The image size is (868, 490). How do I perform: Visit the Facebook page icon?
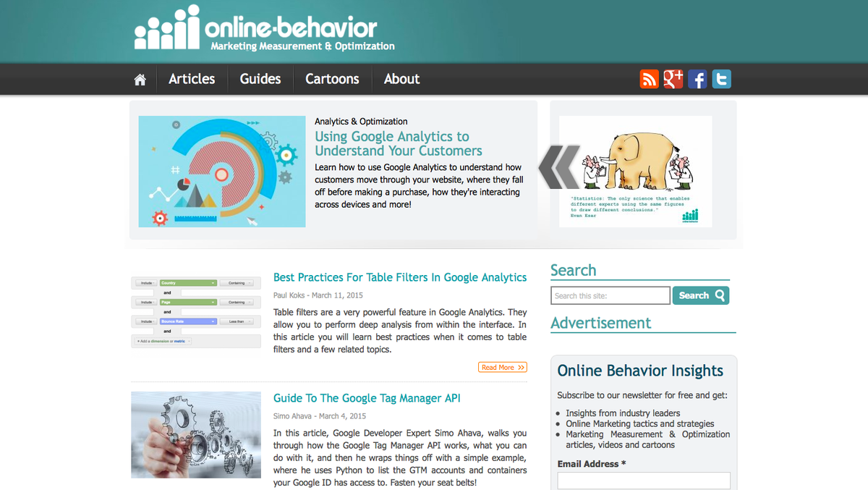tap(697, 79)
